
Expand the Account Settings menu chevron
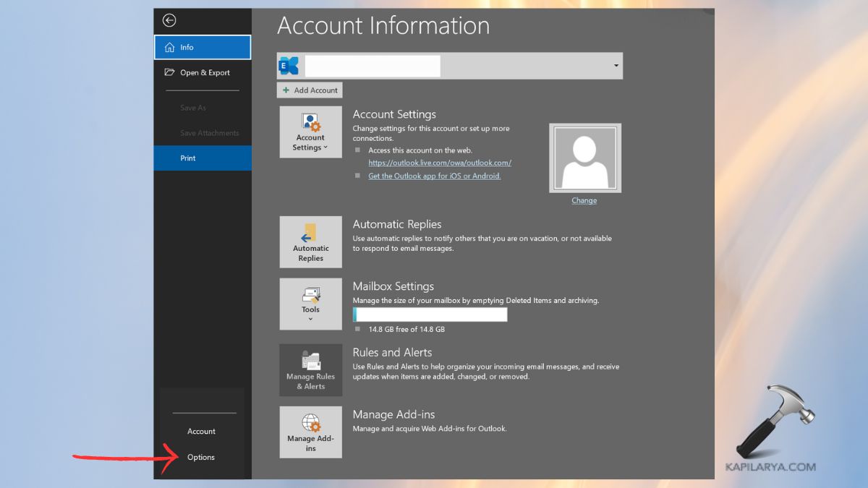click(326, 148)
